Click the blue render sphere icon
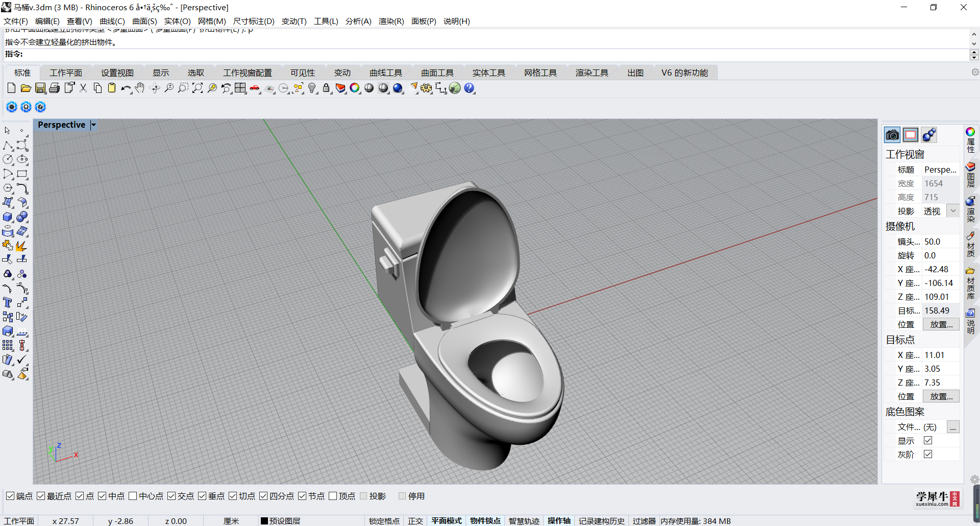980x526 pixels. click(398, 88)
